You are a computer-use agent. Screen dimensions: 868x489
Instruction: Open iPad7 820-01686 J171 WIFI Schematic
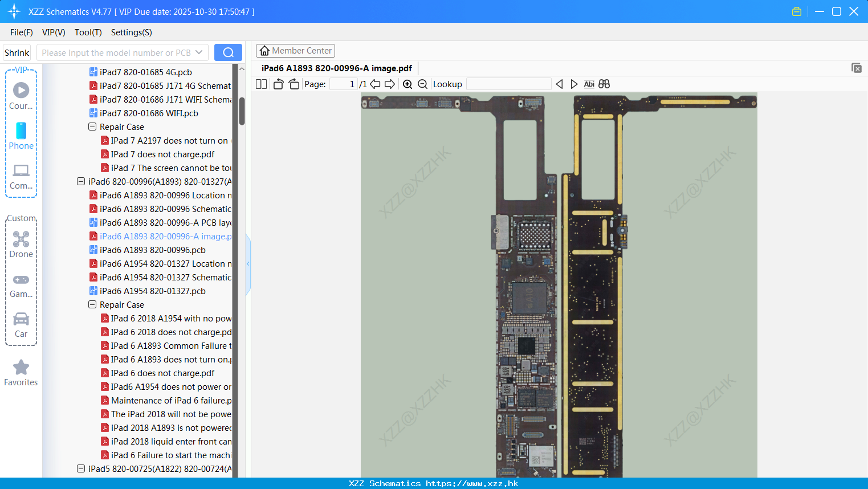[x=160, y=99]
